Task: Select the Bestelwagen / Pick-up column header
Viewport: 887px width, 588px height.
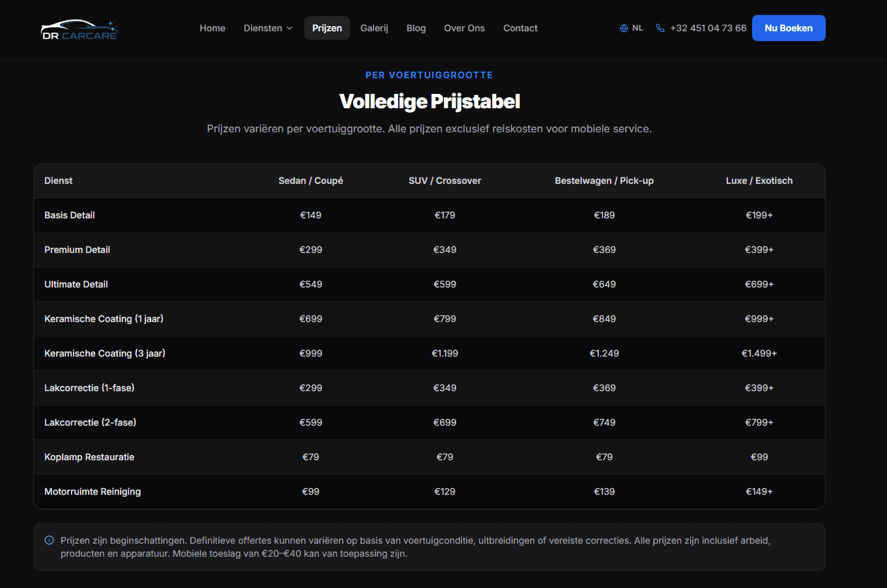Action: [x=604, y=181]
